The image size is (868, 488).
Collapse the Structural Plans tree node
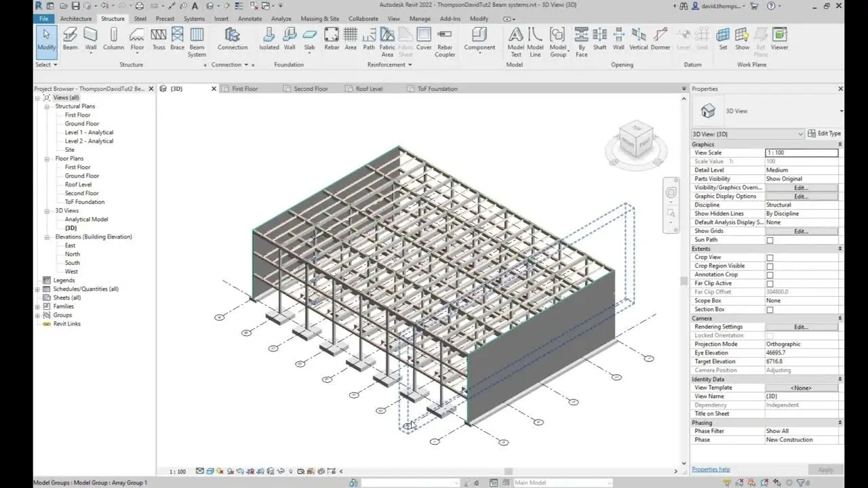click(47, 106)
